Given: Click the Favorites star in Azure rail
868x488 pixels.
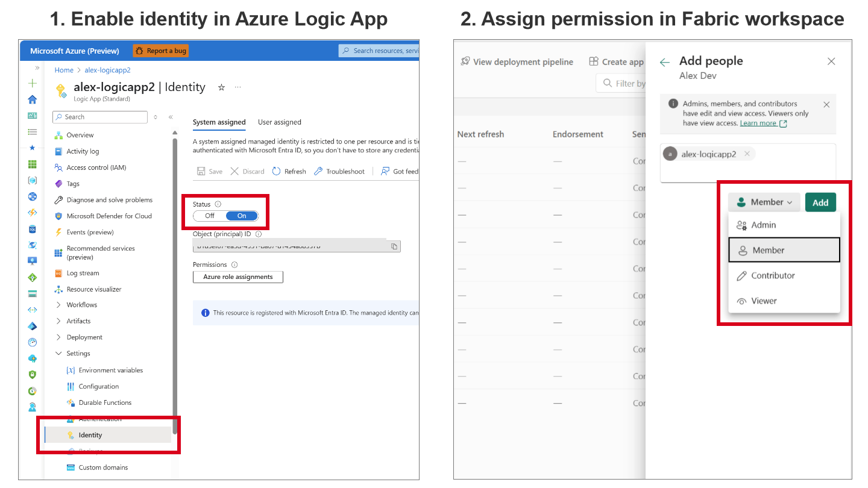Looking at the screenshot, I should pyautogui.click(x=33, y=148).
